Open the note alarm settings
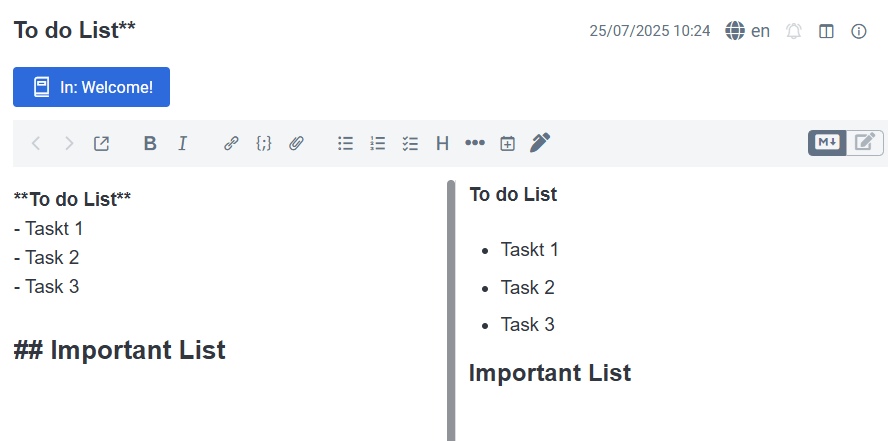888x441 pixels. 794,31
